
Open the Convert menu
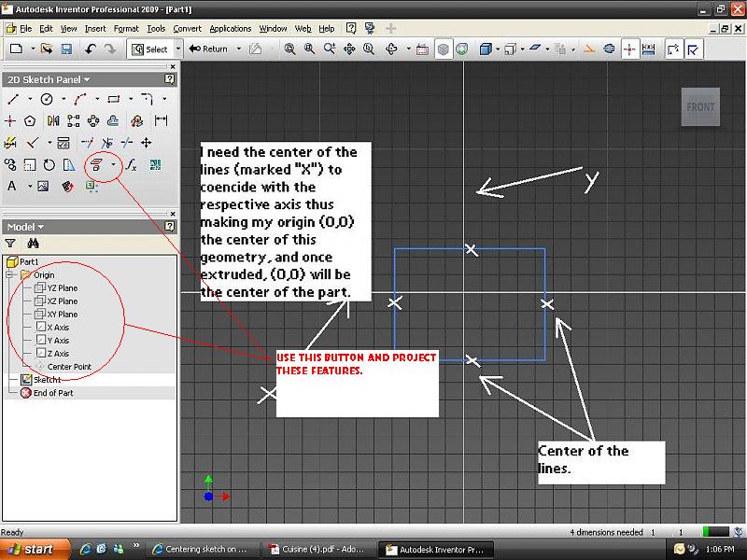click(x=188, y=29)
